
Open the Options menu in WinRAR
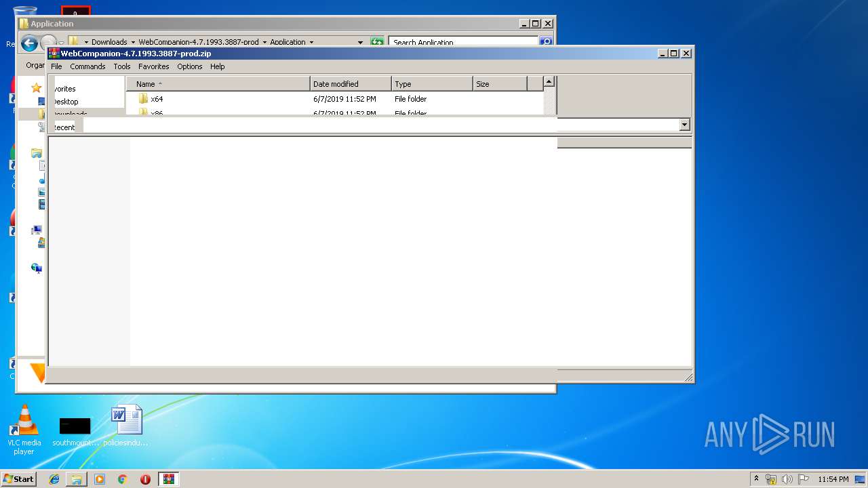click(x=190, y=66)
